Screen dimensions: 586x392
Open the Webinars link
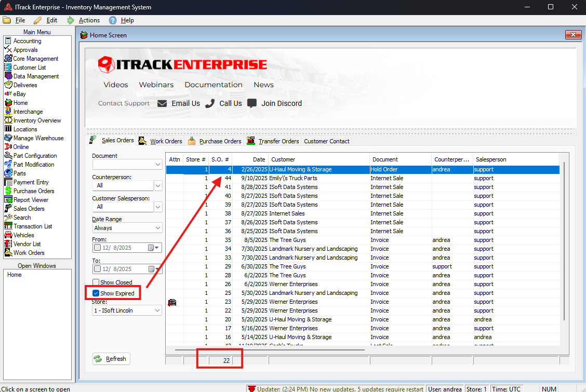coord(156,85)
